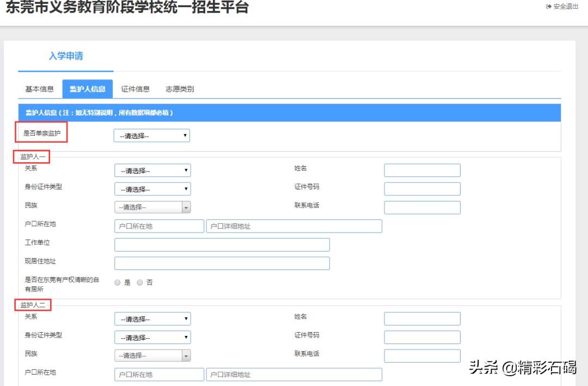Click guardian one 姓名 input field

(x=422, y=170)
